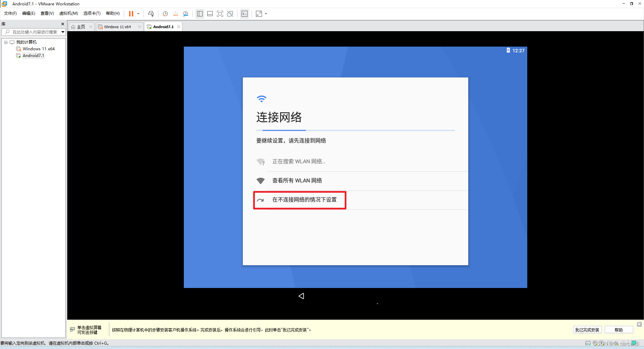Viewport: 644px width, 349px height.
Task: Toggle the thumbnail bar view icon
Action: coord(210,14)
